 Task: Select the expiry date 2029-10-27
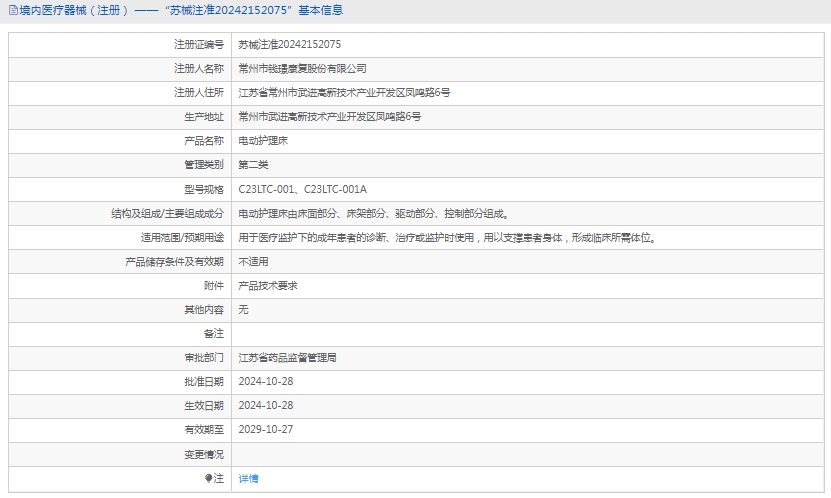(265, 429)
